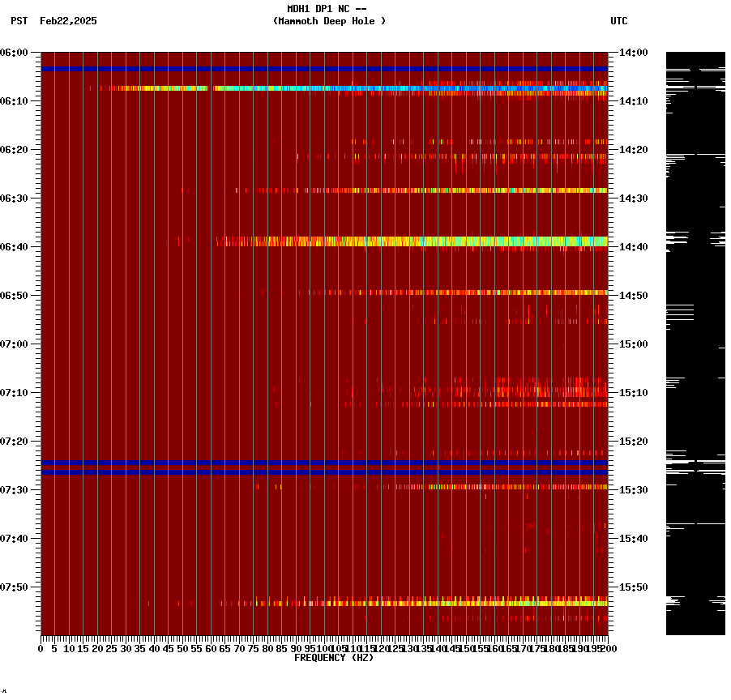Click the UTC timezone label

620,22
